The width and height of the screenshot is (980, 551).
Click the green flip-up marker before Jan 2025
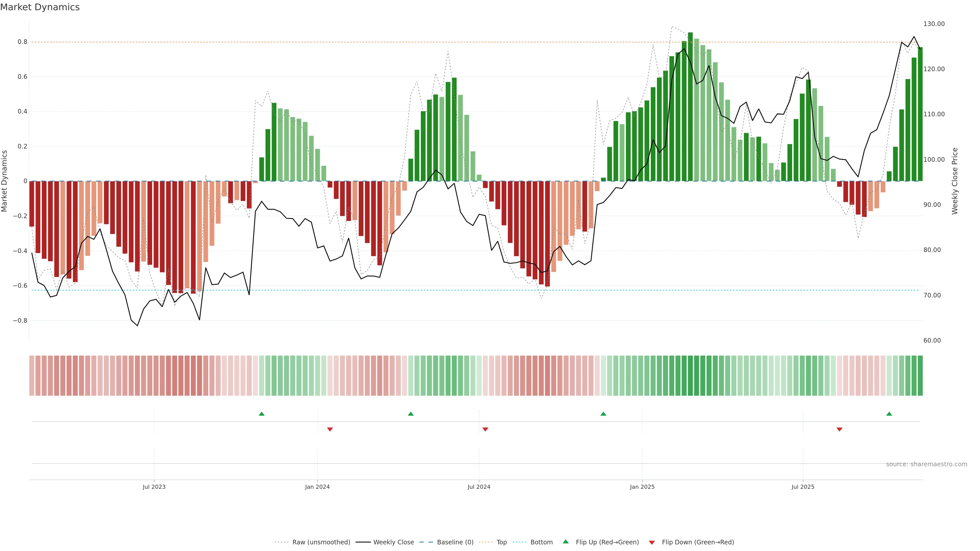pos(603,414)
